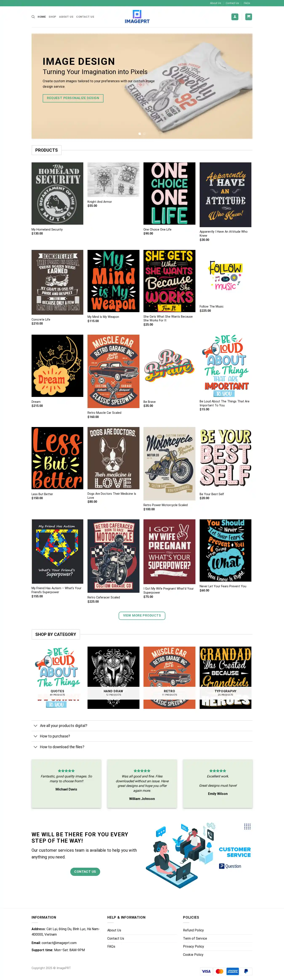Click the green Contact Us button

coord(85,872)
